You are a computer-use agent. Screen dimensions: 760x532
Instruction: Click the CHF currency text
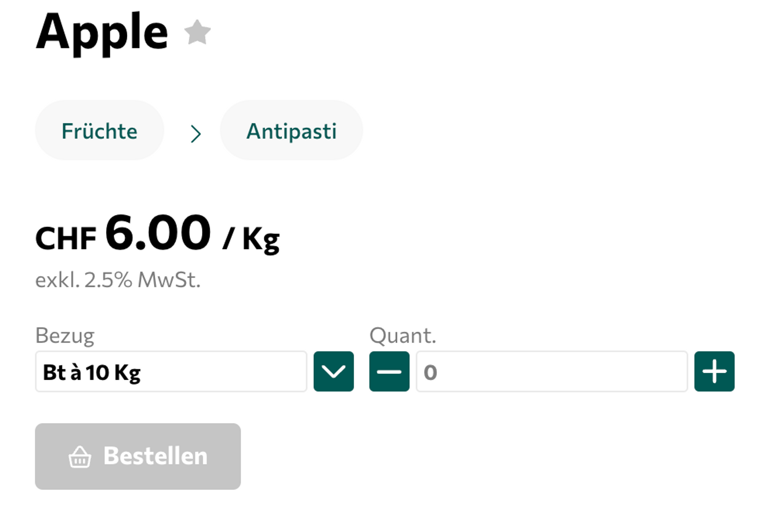point(66,238)
